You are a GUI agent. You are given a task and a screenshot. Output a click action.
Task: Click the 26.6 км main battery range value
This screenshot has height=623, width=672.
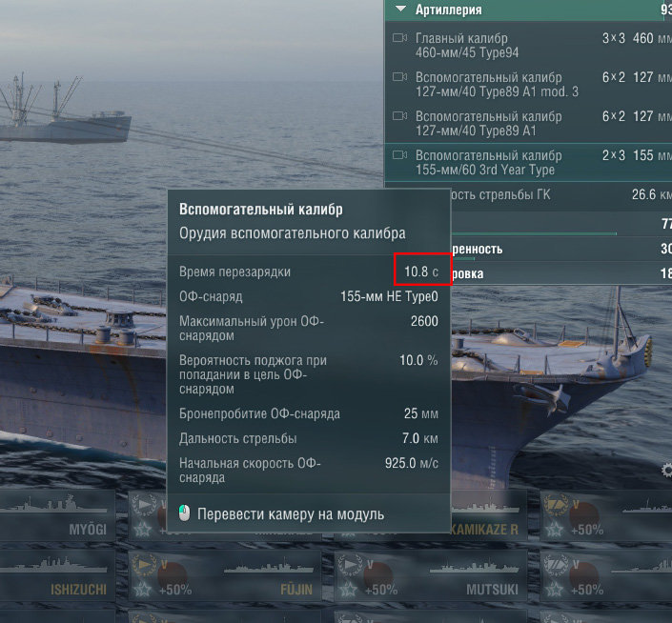[x=651, y=194]
